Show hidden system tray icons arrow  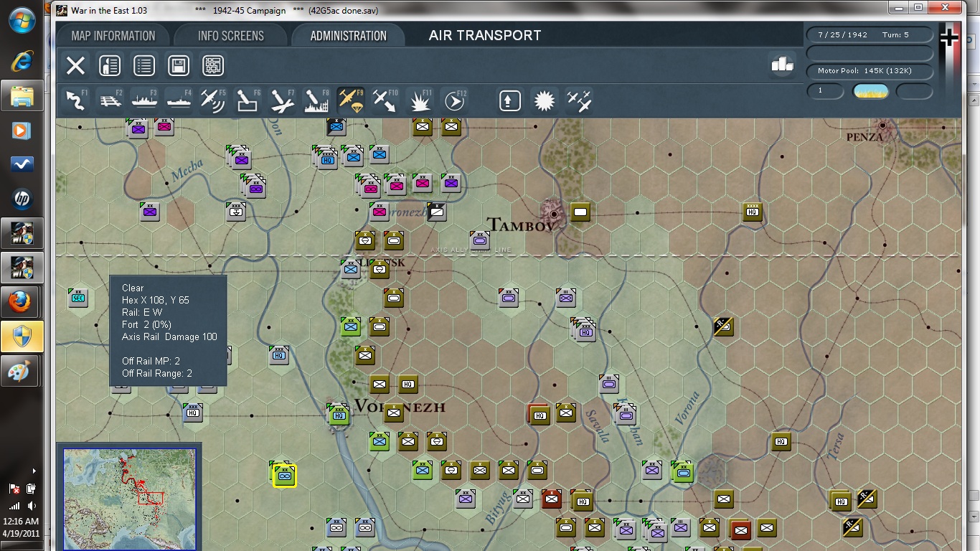[x=34, y=471]
